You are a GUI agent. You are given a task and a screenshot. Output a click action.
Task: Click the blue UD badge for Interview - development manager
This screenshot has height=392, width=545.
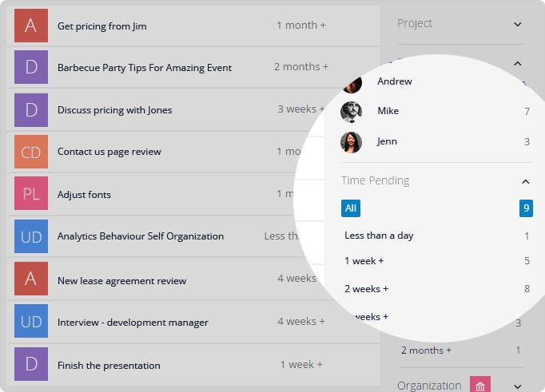[31, 321]
